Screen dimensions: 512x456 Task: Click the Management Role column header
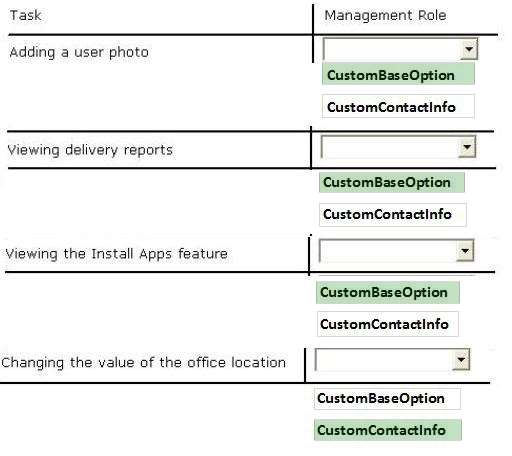point(385,16)
